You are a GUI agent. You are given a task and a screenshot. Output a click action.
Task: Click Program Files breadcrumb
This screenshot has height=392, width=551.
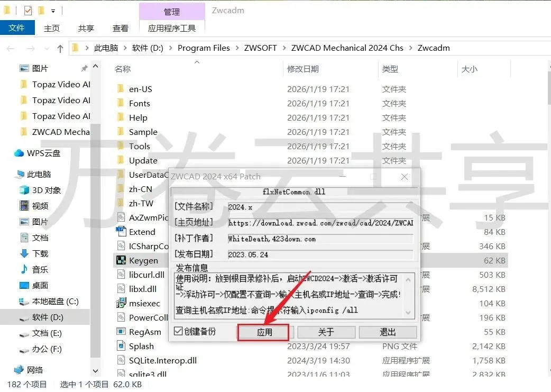click(x=204, y=48)
